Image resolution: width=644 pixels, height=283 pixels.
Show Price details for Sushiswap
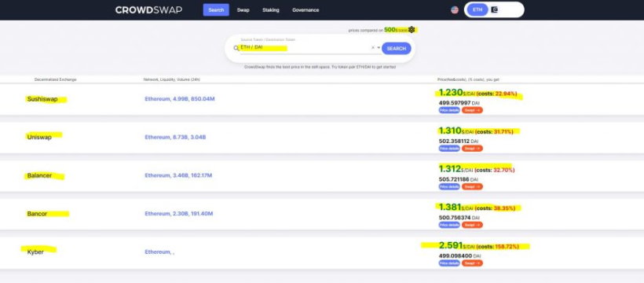click(x=449, y=110)
